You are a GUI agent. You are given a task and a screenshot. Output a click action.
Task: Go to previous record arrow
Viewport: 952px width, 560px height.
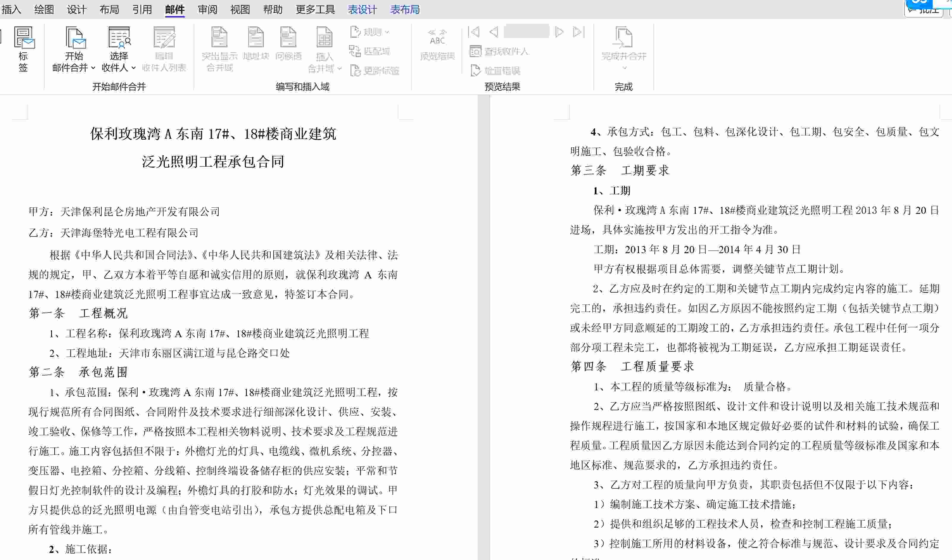point(494,32)
